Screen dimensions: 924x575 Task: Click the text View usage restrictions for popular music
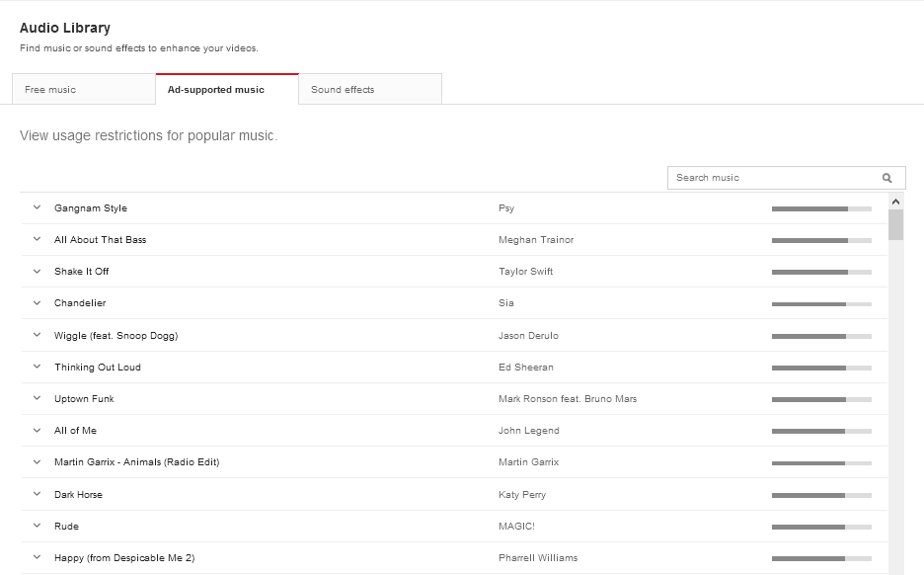(148, 135)
